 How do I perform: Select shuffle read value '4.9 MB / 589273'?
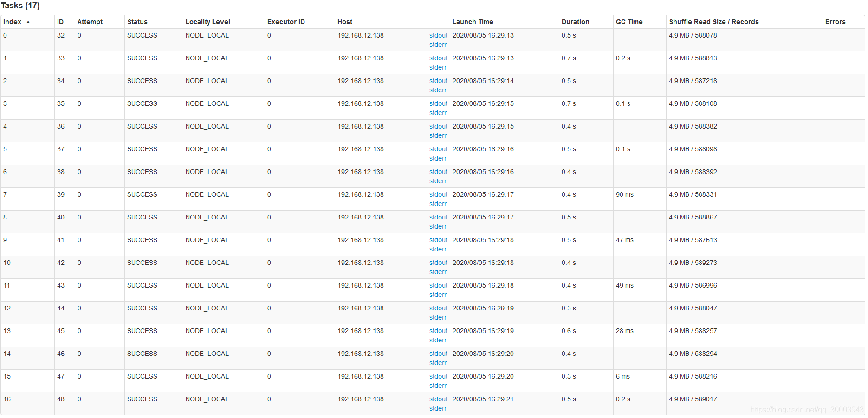coord(693,263)
